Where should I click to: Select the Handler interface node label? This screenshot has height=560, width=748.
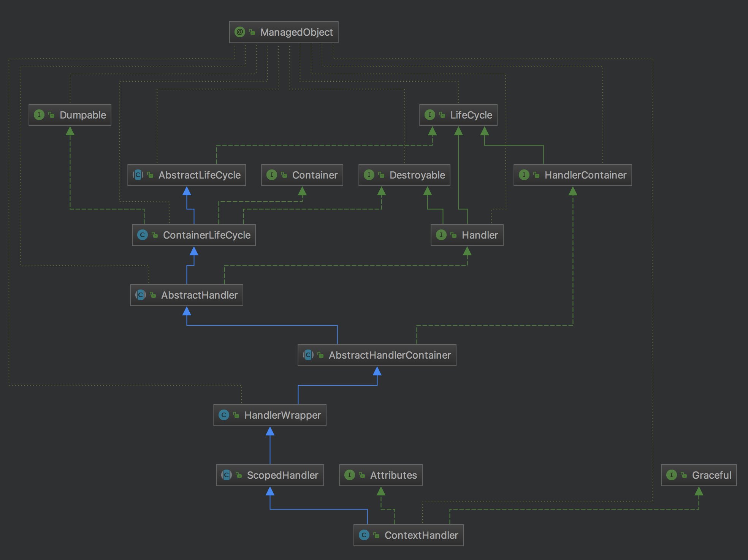[480, 235]
